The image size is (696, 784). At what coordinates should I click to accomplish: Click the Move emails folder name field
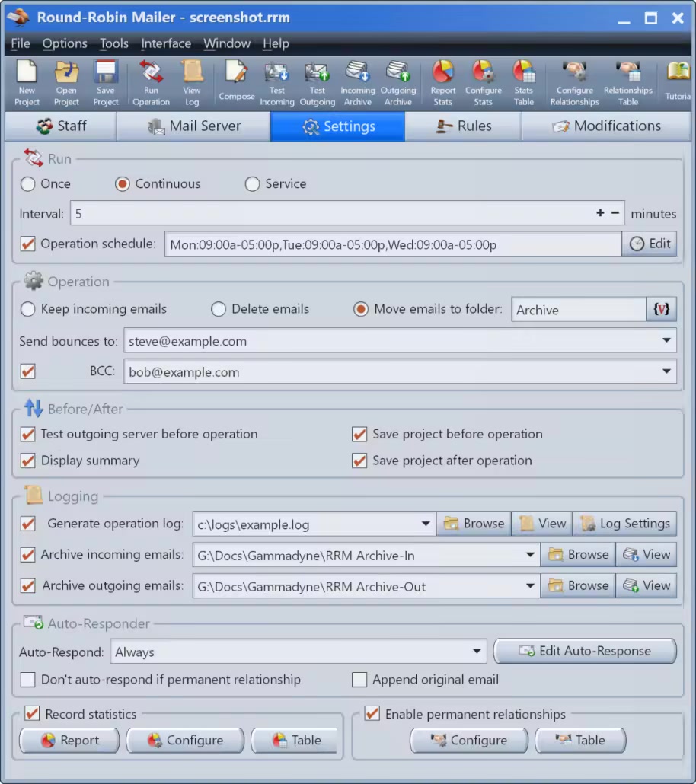[x=578, y=310]
